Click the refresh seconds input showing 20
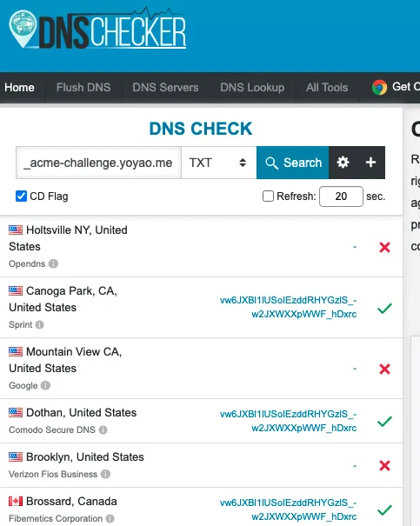420x526 pixels. click(341, 196)
